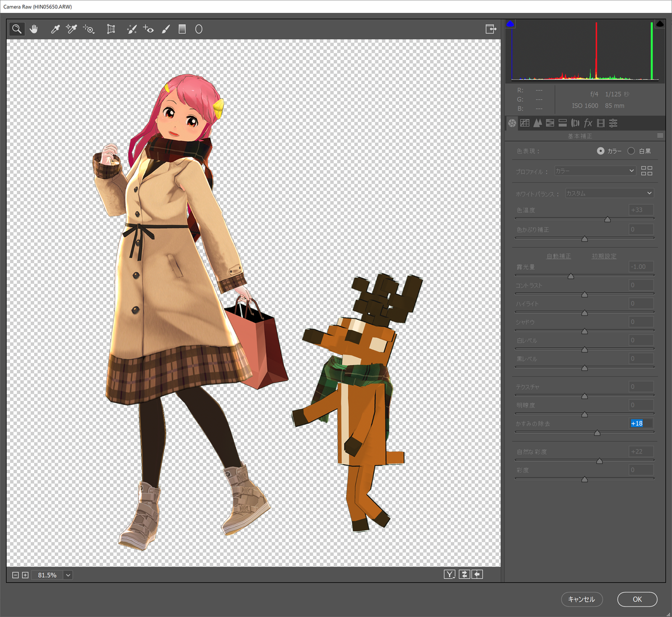Viewport: 672px width, 617px height.
Task: Click the コントラスト value field
Action: pos(641,285)
